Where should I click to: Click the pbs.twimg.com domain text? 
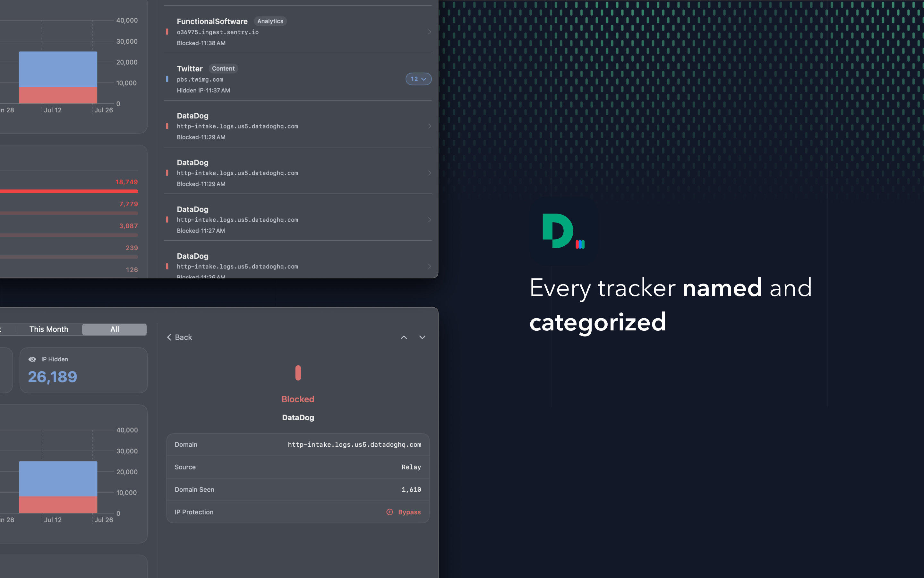point(200,80)
